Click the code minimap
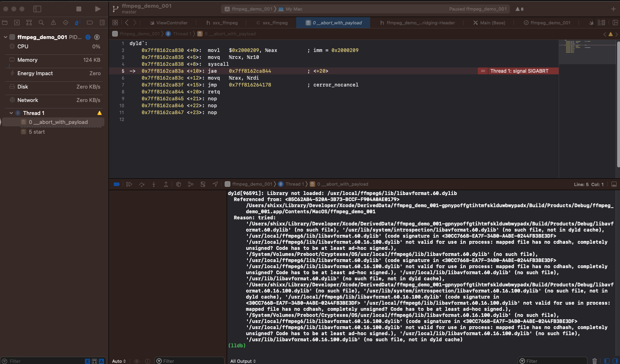This screenshot has width=620, height=364. point(587,52)
